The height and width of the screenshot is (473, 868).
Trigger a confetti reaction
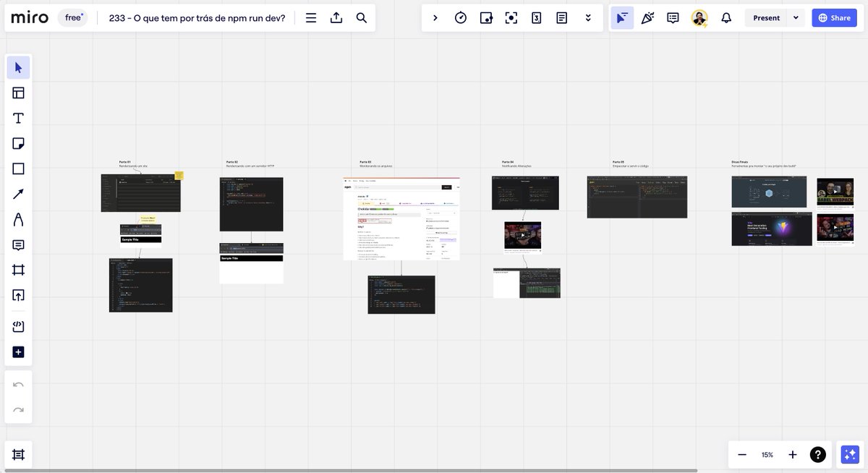click(x=647, y=17)
